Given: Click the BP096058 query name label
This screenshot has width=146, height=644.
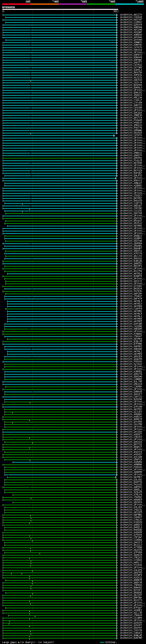Looking at the screenshot, I should tap(8, 8).
